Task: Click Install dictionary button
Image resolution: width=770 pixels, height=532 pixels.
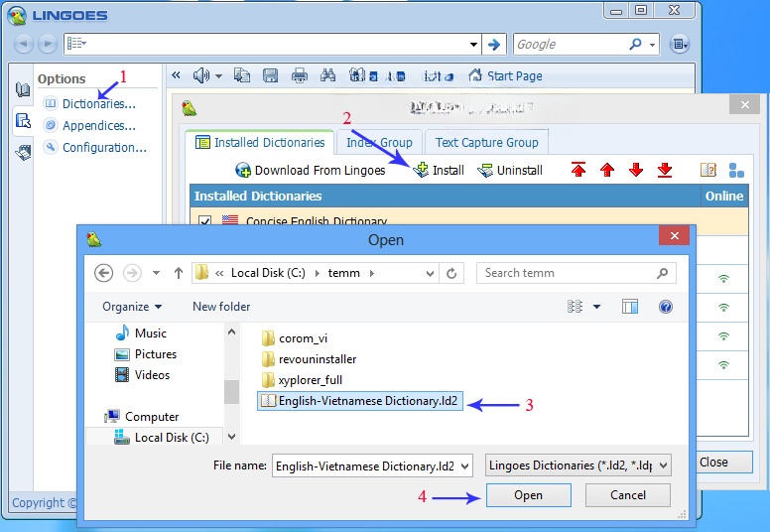Action: point(439,171)
